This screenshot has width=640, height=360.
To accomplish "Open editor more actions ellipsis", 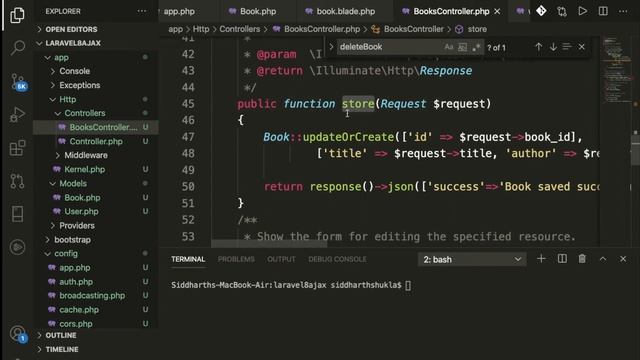I will pyautogui.click(x=623, y=11).
